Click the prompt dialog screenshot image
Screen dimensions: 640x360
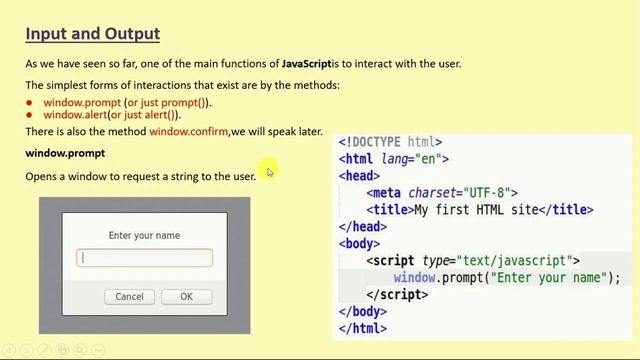pos(144,265)
